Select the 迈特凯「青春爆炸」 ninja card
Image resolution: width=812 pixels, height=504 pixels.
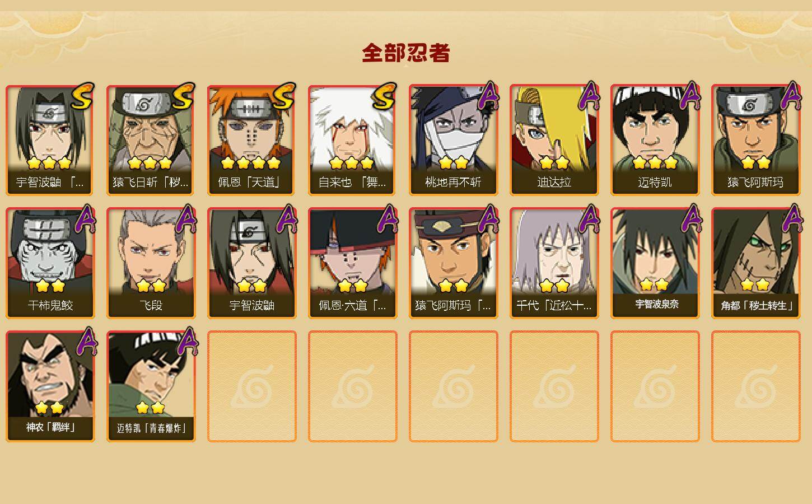click(151, 386)
